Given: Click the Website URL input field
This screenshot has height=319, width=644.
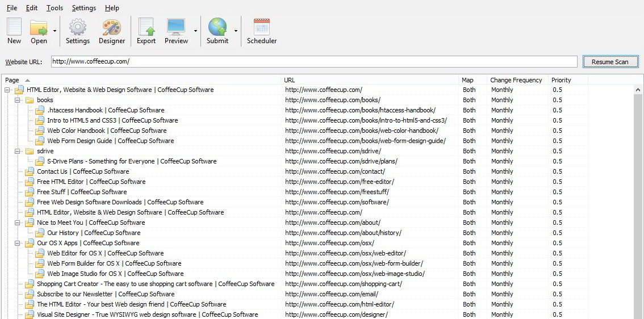Looking at the screenshot, I should click(x=314, y=61).
